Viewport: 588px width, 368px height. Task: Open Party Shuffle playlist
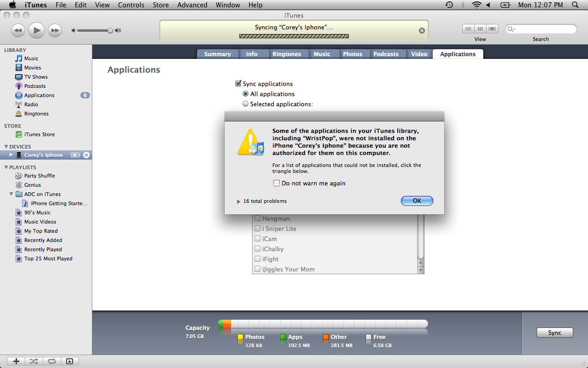40,176
